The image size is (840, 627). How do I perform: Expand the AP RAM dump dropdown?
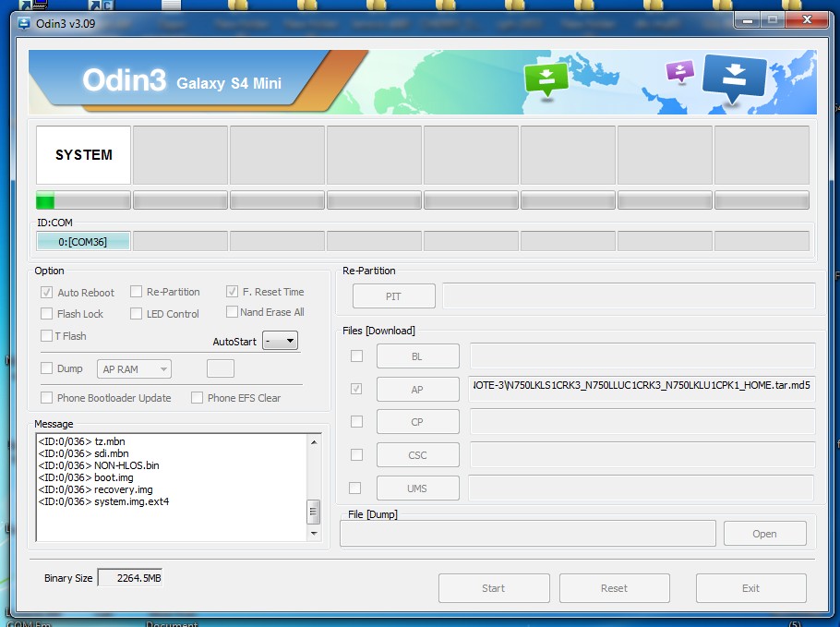coord(134,369)
